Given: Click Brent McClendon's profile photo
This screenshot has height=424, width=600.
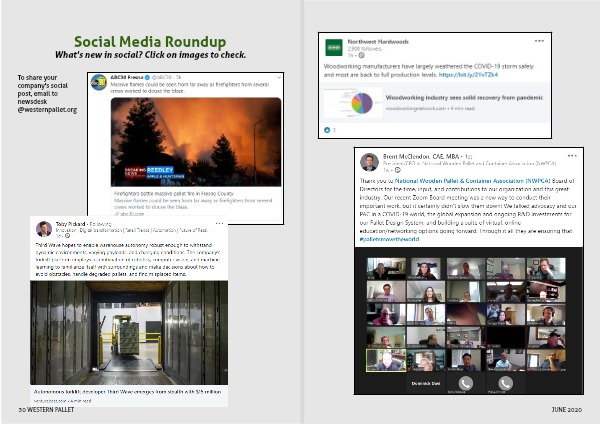Looking at the screenshot, I should (x=369, y=162).
